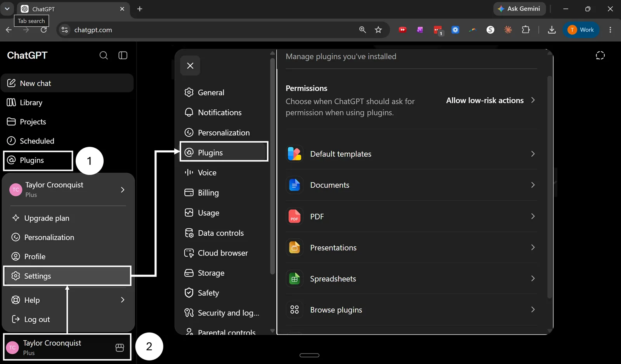Screen dimensions: 621x364
Task: Click the Browse plugins grid icon
Action: tap(295, 309)
